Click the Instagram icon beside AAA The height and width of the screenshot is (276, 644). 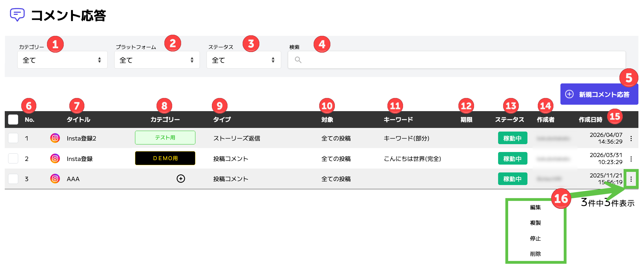pyautogui.click(x=55, y=179)
